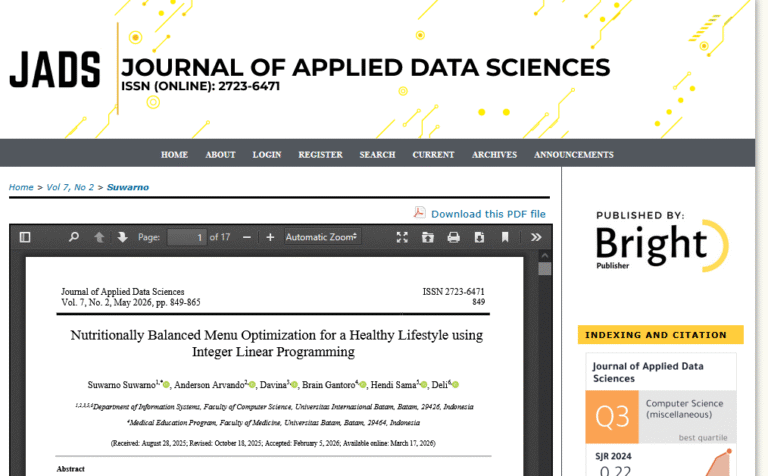Download PDF using the toolbar save icon

tap(479, 237)
